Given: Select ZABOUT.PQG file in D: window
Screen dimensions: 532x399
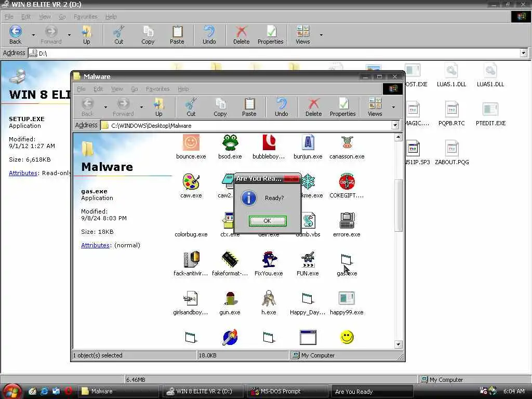Looking at the screenshot, I should click(451, 153).
